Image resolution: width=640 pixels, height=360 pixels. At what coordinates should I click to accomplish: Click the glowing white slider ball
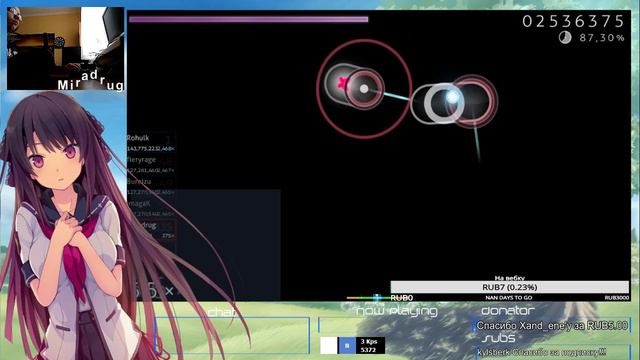[451, 97]
